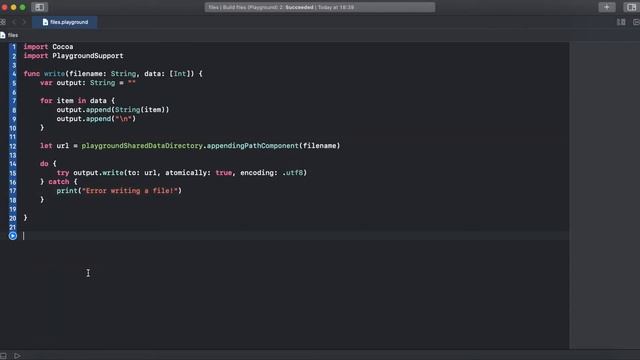Viewport: 640px width, 360px height.
Task: Click 'PlaygroundSupport' in line 2
Action: click(88, 56)
